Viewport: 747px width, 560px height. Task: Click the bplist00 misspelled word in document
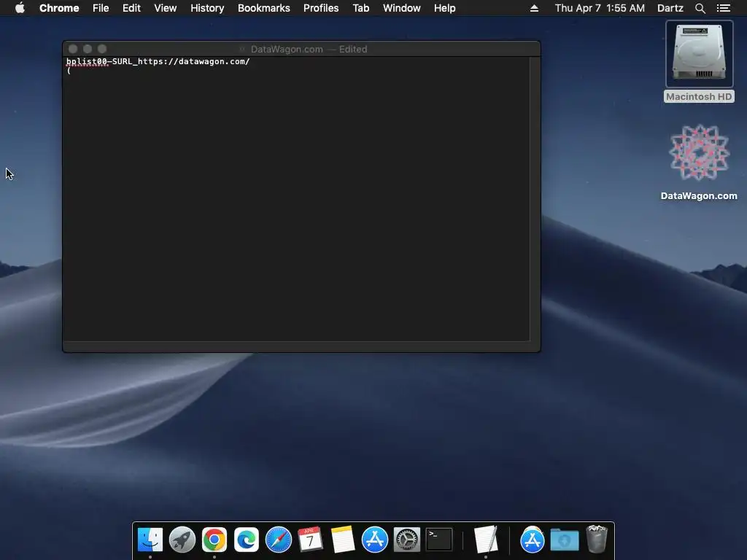[x=87, y=61]
